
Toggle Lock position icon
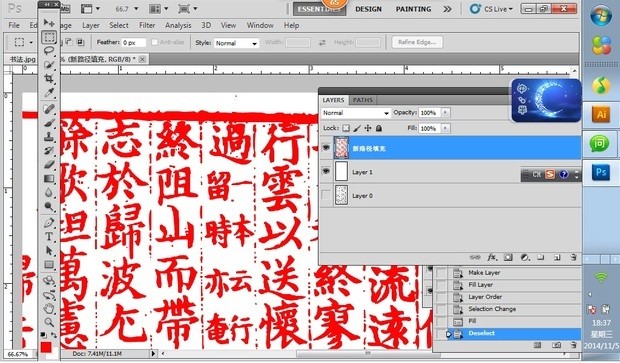[368, 128]
